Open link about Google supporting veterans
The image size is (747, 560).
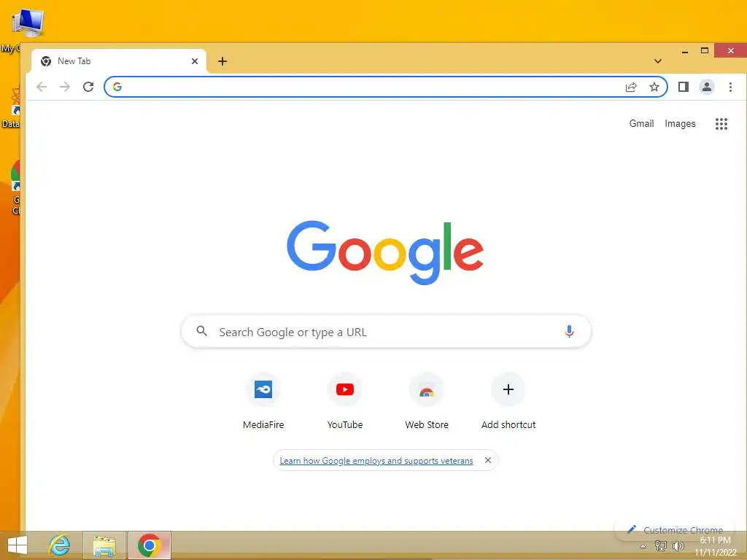376,461
